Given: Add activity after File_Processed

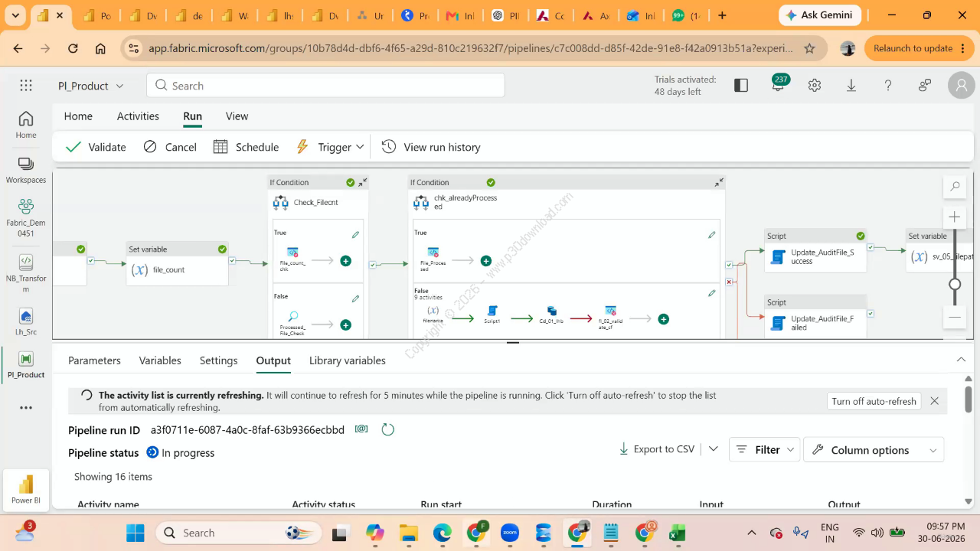Looking at the screenshot, I should click(485, 261).
